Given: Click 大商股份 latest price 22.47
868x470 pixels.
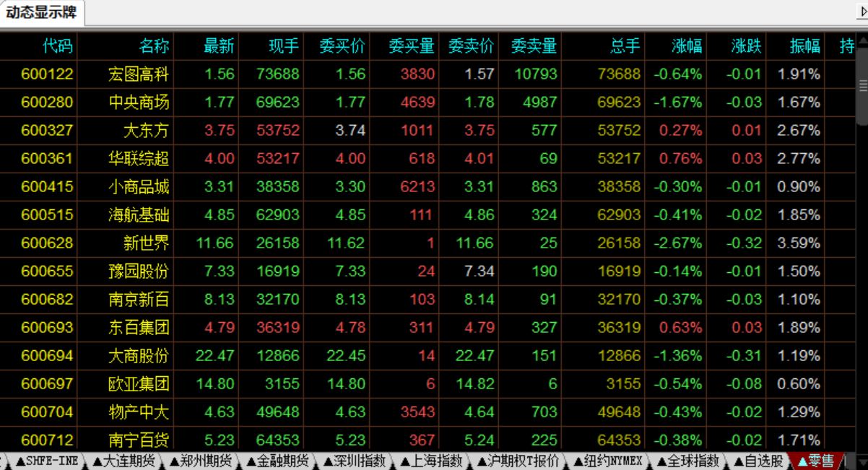Looking at the screenshot, I should (x=215, y=356).
